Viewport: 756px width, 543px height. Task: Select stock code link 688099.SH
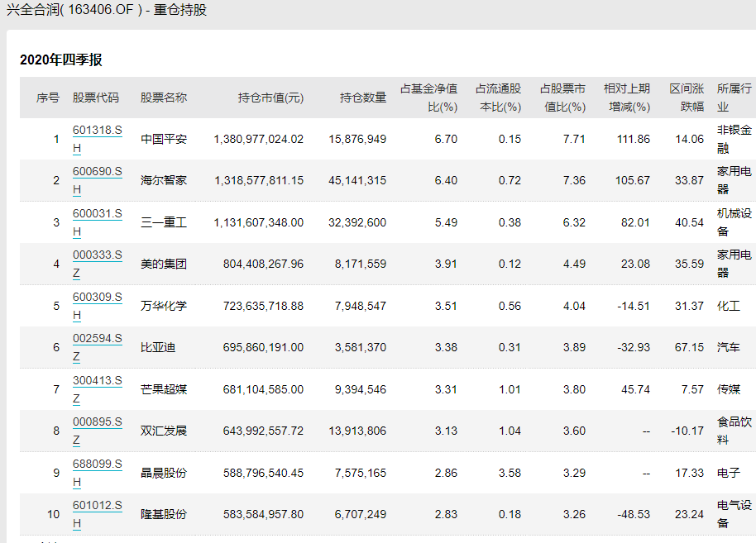97,464
